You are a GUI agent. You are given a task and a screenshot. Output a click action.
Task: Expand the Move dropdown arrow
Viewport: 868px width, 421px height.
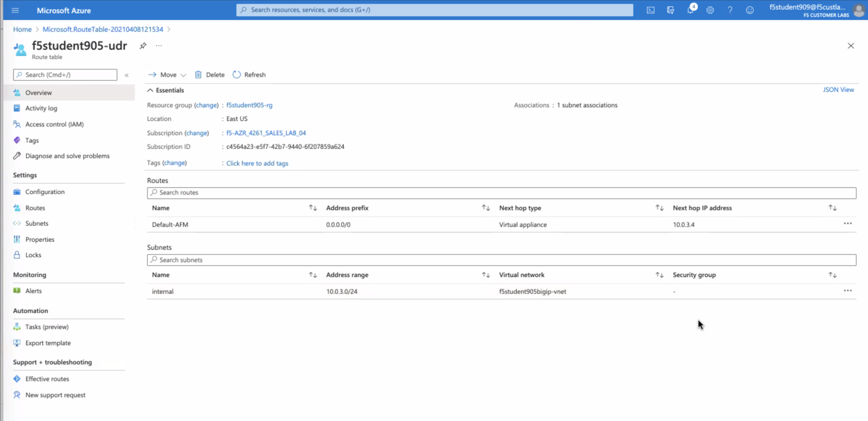[183, 75]
